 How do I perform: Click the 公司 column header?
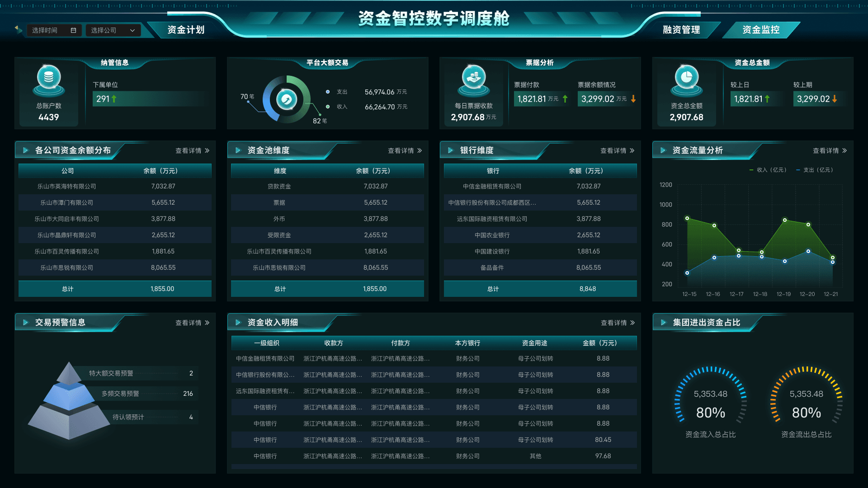[x=67, y=171]
